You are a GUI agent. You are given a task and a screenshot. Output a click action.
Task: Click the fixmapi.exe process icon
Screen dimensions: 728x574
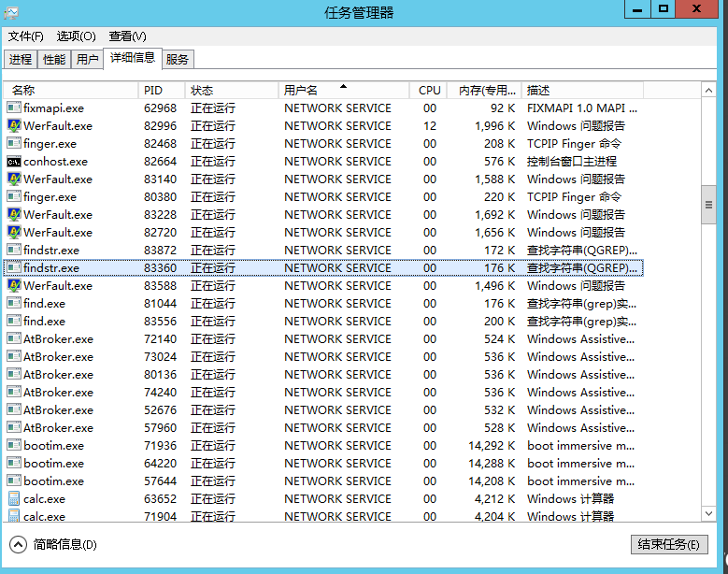pos(14,108)
